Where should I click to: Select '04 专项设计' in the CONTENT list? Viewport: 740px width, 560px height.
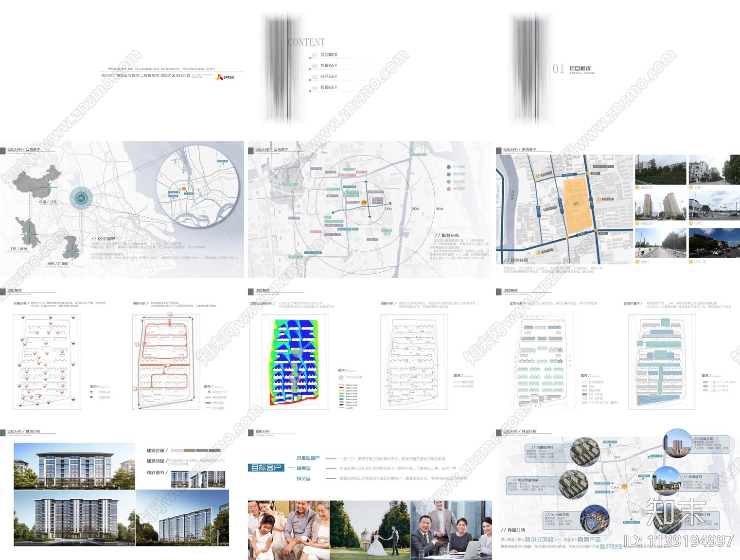tap(325, 87)
